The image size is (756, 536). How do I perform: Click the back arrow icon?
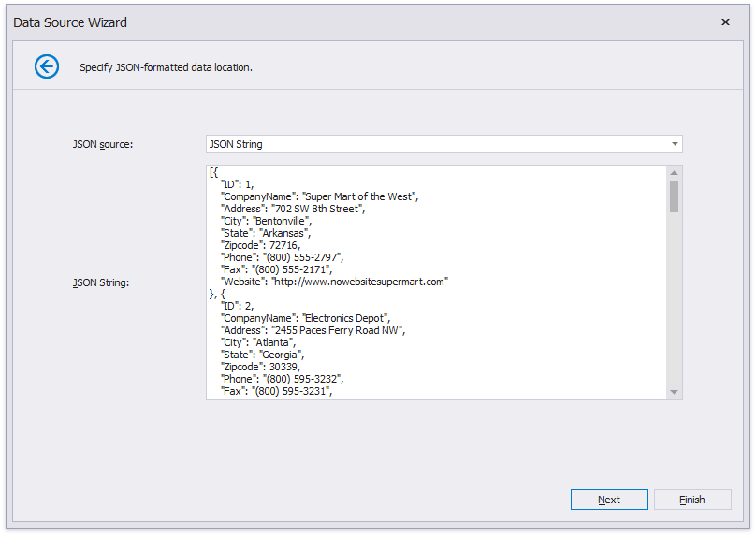47,66
